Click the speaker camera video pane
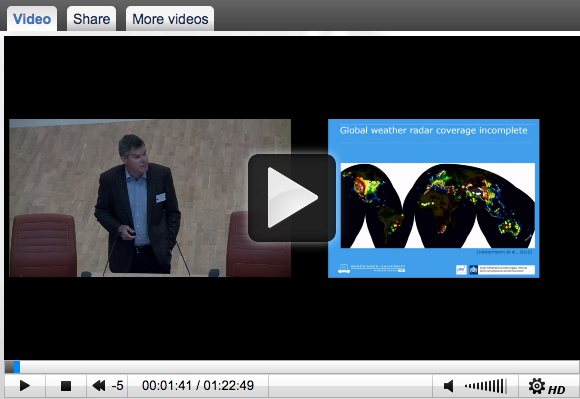 click(x=150, y=198)
